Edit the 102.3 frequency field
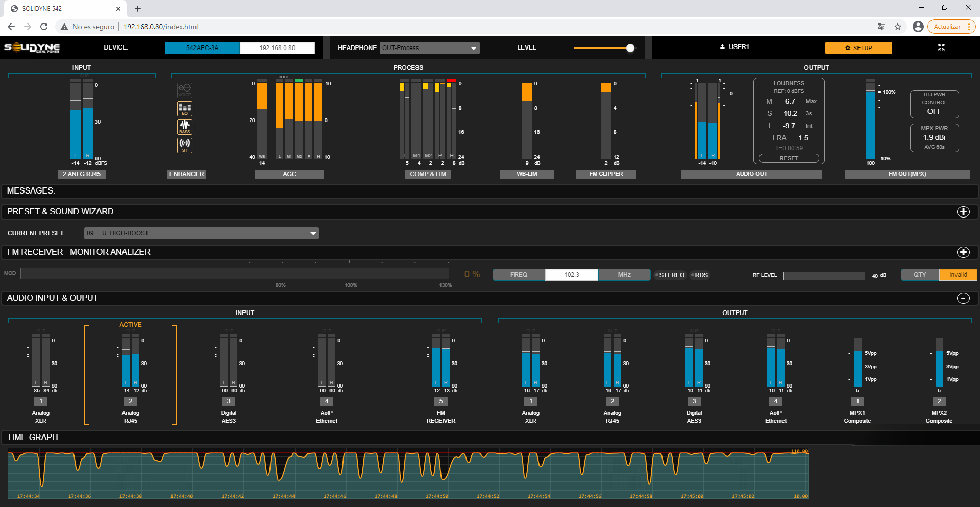Viewport: 980px width, 507px height. tap(572, 275)
